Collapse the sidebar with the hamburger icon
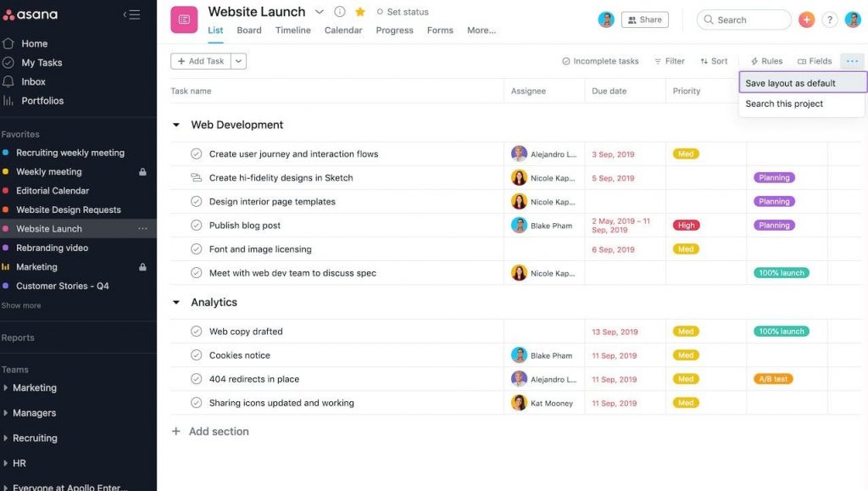 (x=131, y=14)
